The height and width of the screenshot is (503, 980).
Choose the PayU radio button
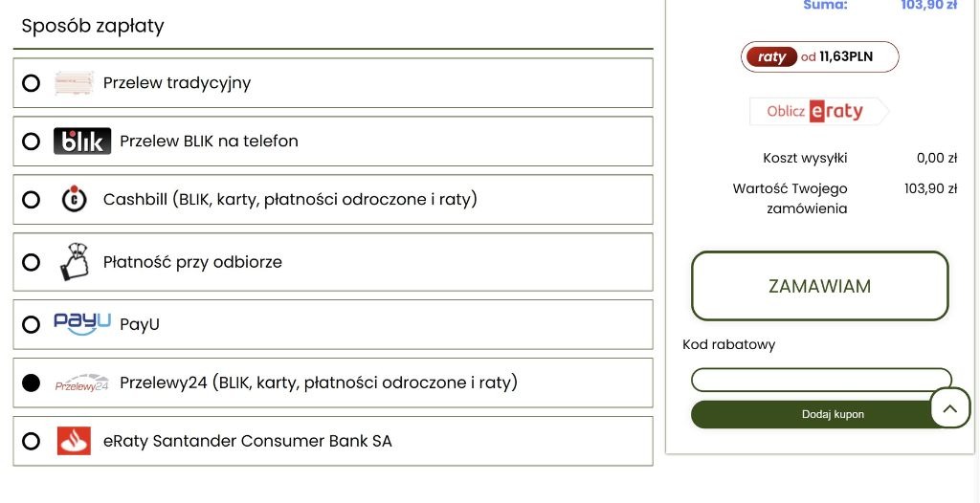coord(31,324)
